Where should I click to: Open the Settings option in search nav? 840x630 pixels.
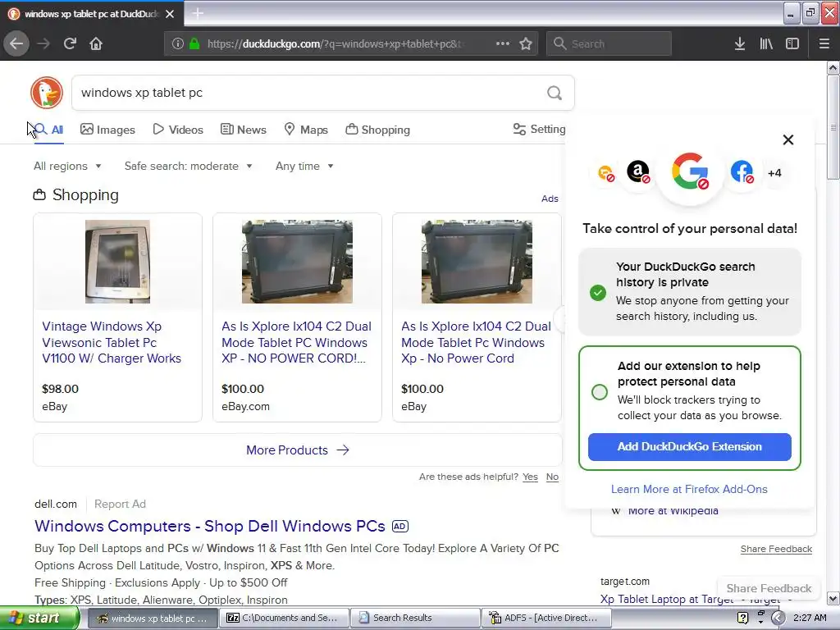tap(540, 129)
